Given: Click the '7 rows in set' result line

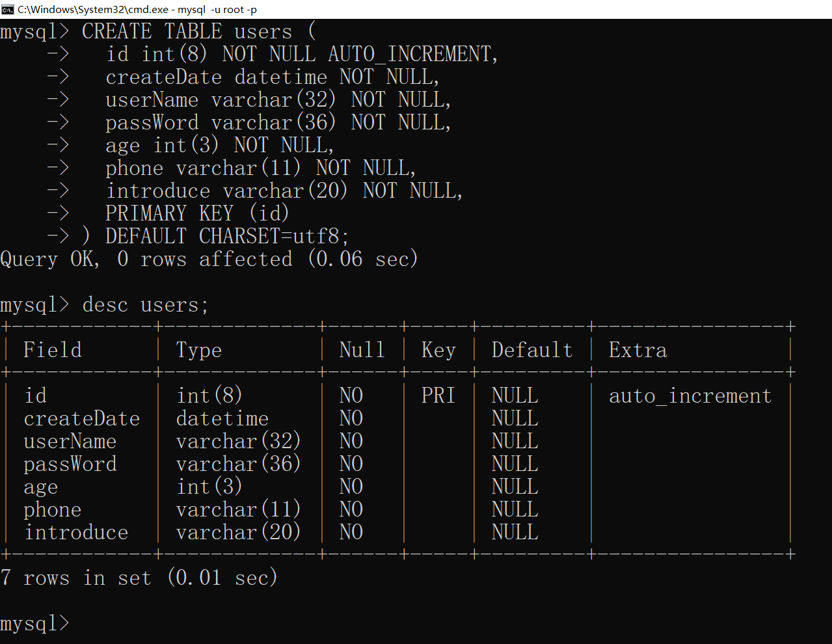Looking at the screenshot, I should (139, 578).
